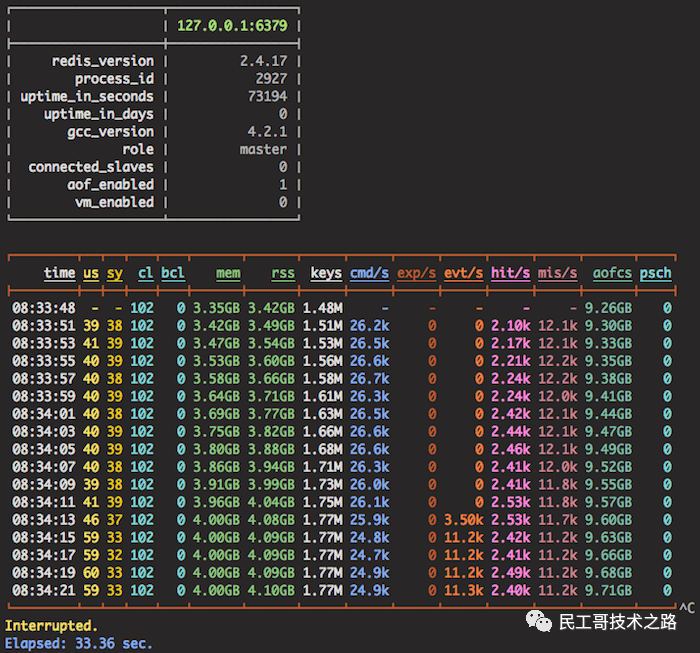
Task: Click the vm_enabled label
Action: (x=114, y=202)
